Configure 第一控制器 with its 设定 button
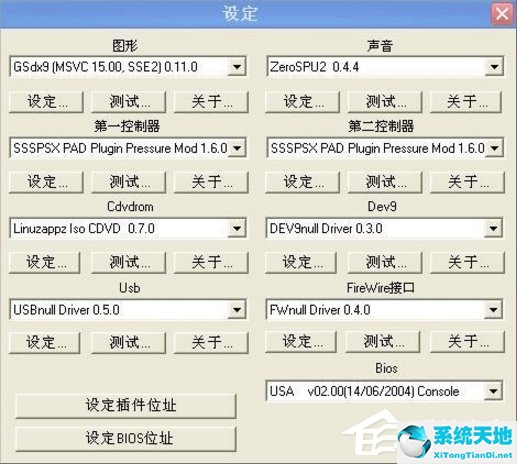The width and height of the screenshot is (517, 464). point(46,182)
